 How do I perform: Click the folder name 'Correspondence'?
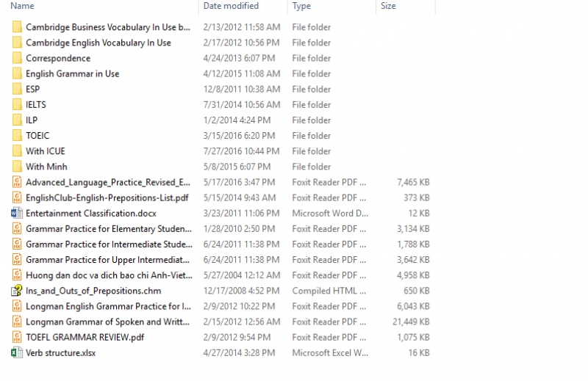58,59
